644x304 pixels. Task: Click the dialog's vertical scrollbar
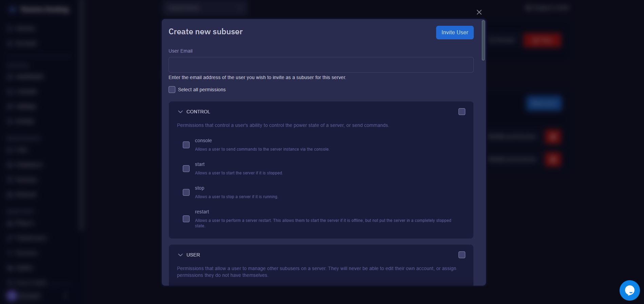tap(483, 40)
